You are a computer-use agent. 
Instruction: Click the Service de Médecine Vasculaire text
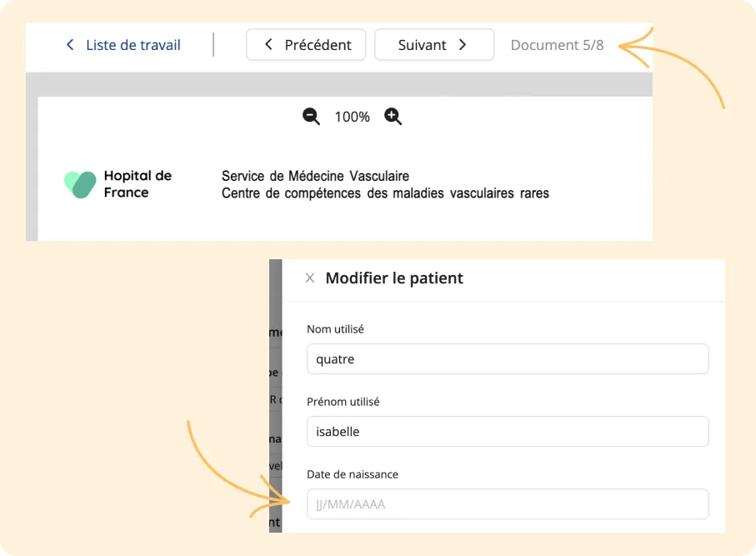pyautogui.click(x=315, y=176)
